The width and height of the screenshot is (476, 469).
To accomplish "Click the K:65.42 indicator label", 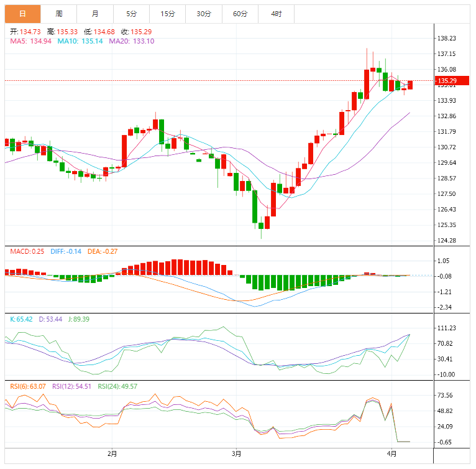I will click(x=21, y=319).
